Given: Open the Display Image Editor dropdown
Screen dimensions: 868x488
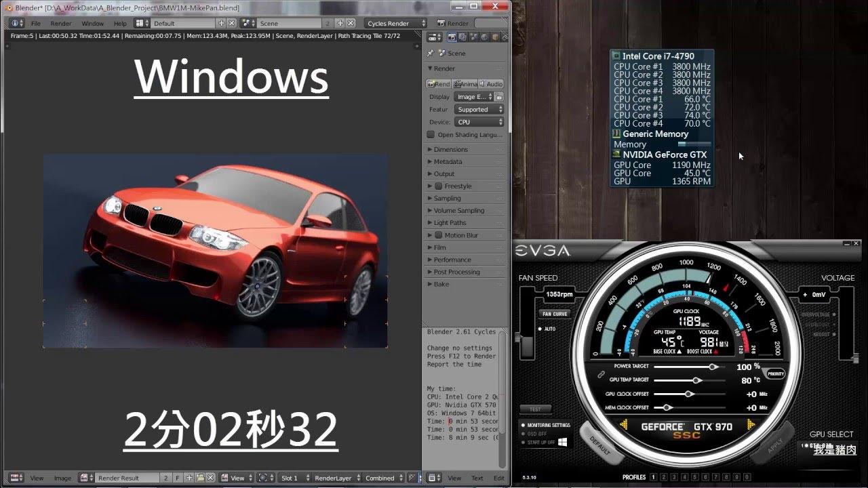Looking at the screenshot, I should 473,97.
